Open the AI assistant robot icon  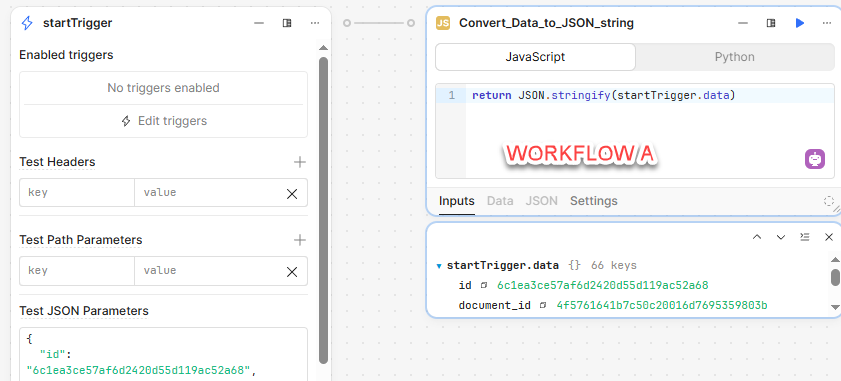[x=815, y=159]
